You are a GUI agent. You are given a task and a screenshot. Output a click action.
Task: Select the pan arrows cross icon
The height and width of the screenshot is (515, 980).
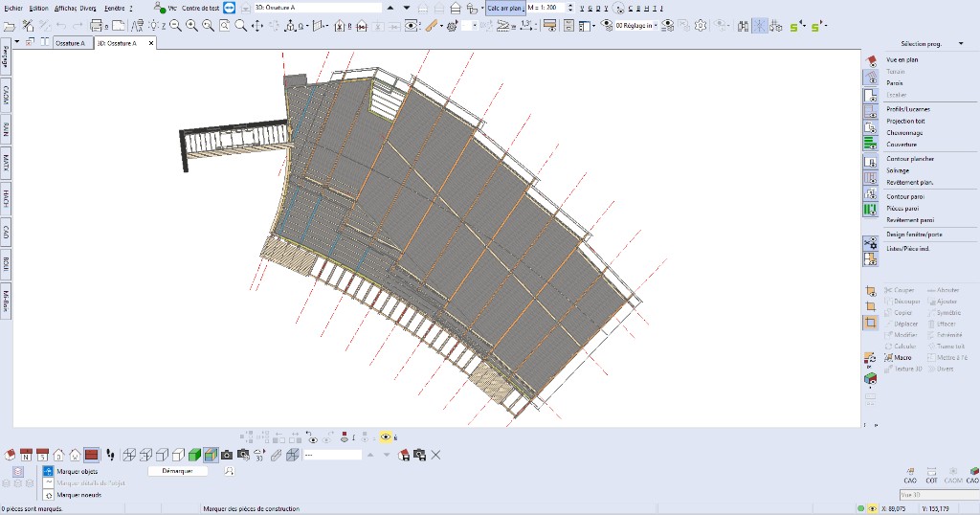tap(256, 26)
